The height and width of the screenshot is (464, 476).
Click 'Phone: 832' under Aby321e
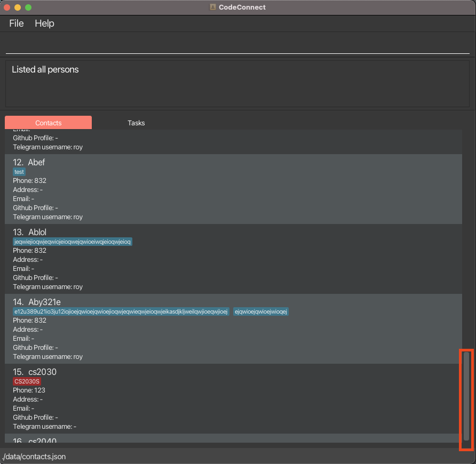click(29, 320)
